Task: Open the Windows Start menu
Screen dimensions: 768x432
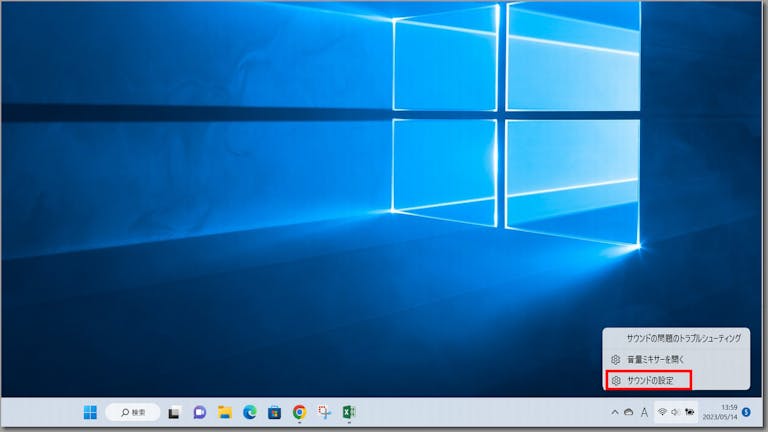Action: [x=90, y=412]
